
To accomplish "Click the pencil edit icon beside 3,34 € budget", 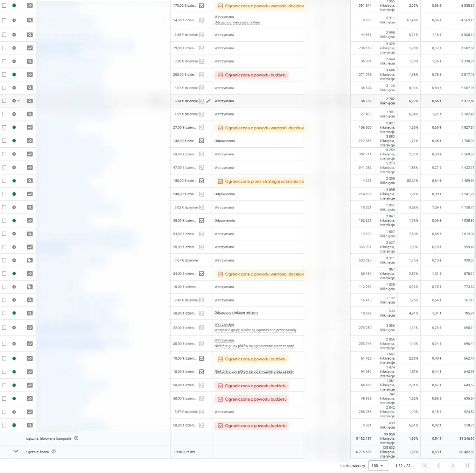I will (x=208, y=101).
